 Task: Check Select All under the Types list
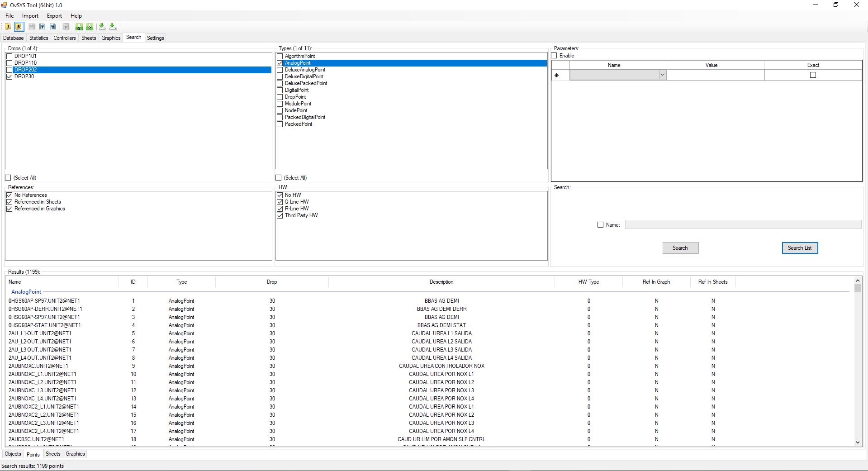(279, 178)
